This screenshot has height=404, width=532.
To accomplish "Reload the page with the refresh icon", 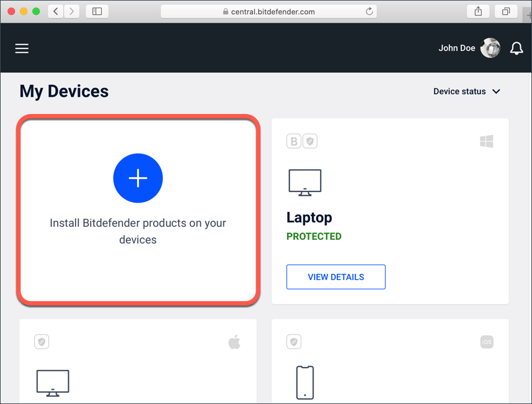I will 370,12.
